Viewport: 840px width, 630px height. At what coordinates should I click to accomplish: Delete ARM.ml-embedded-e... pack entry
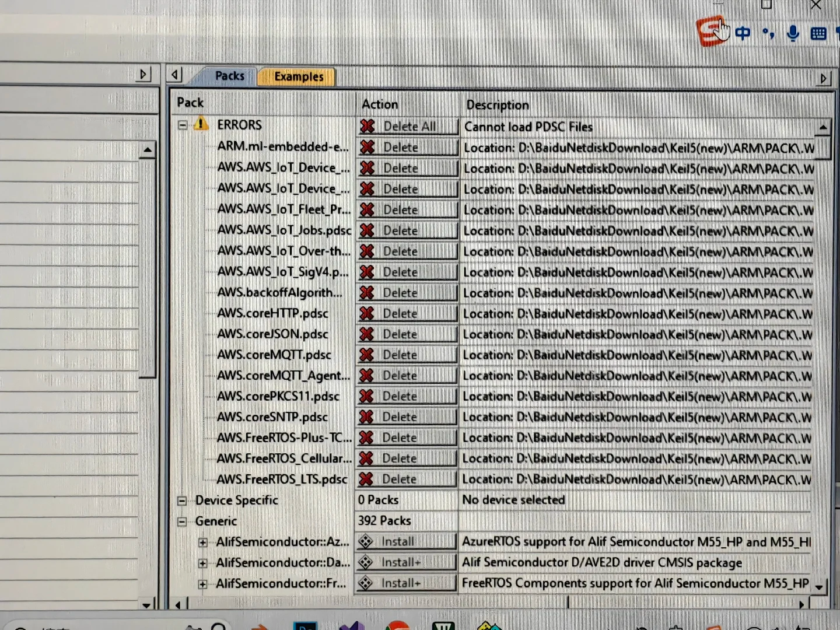click(x=407, y=147)
